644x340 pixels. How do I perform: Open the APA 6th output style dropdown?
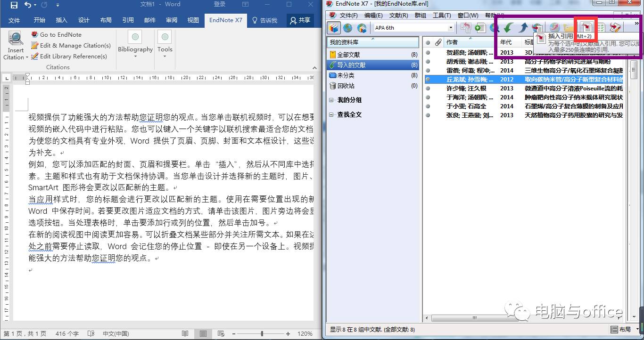tap(450, 27)
